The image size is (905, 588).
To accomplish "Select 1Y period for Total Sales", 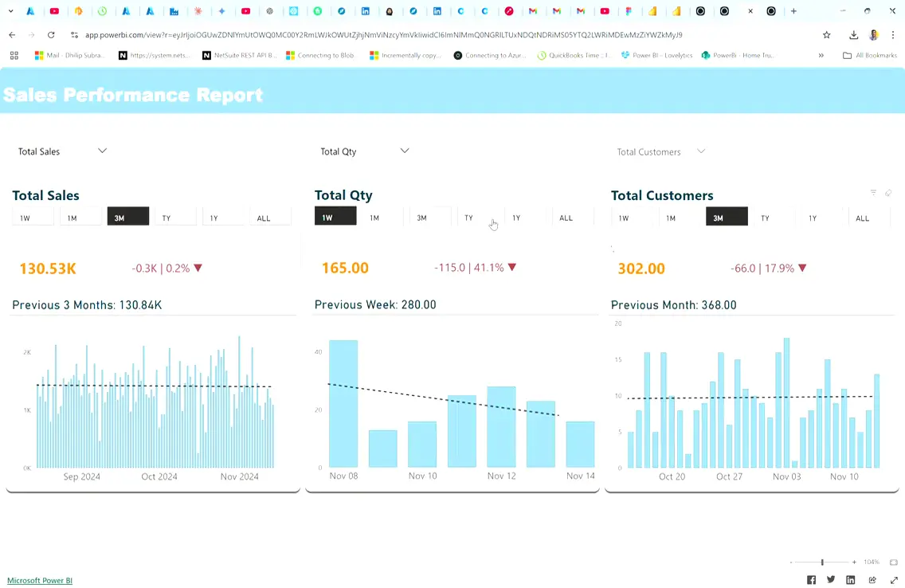I will (x=223, y=218).
